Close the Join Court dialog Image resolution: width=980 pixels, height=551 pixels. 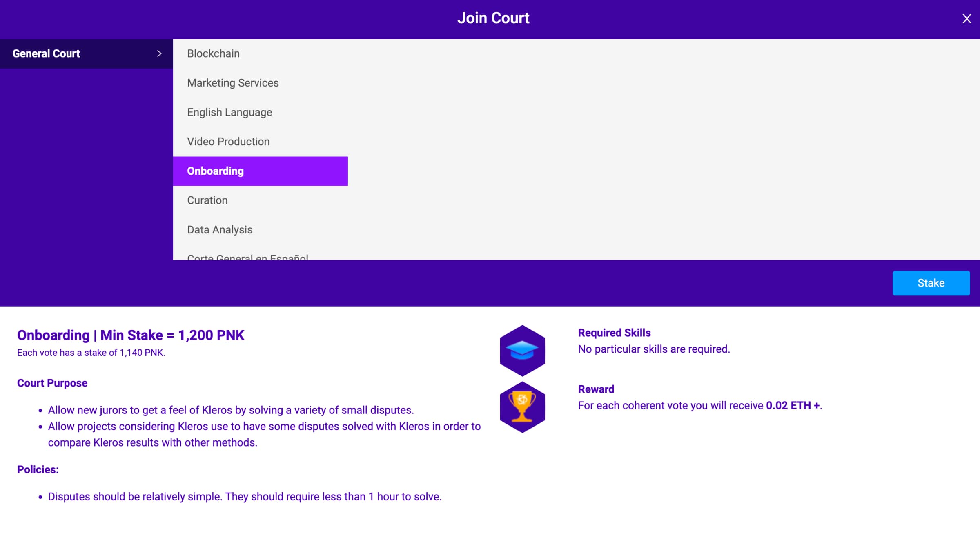[x=966, y=19]
